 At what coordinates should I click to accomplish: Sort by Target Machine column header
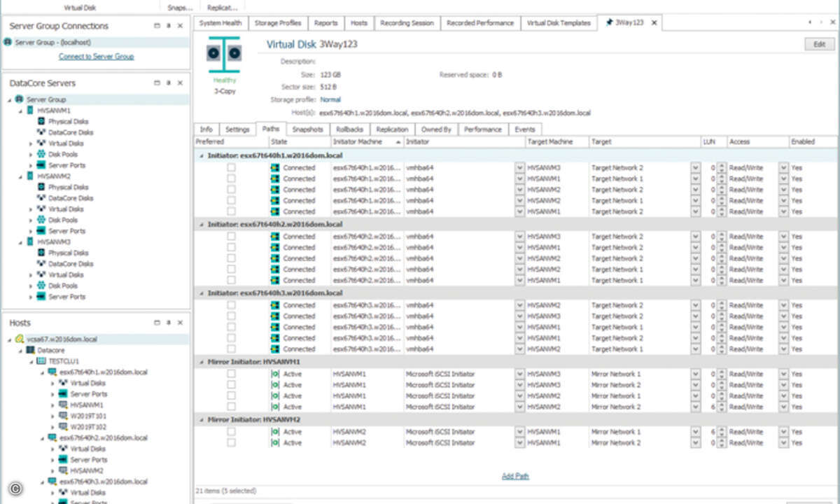coord(557,141)
